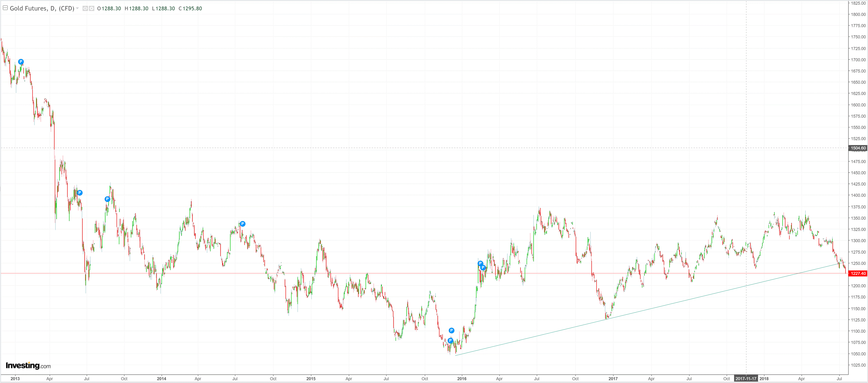Click the upper P marker near December 2015
This screenshot has width=868, height=383.
click(452, 330)
